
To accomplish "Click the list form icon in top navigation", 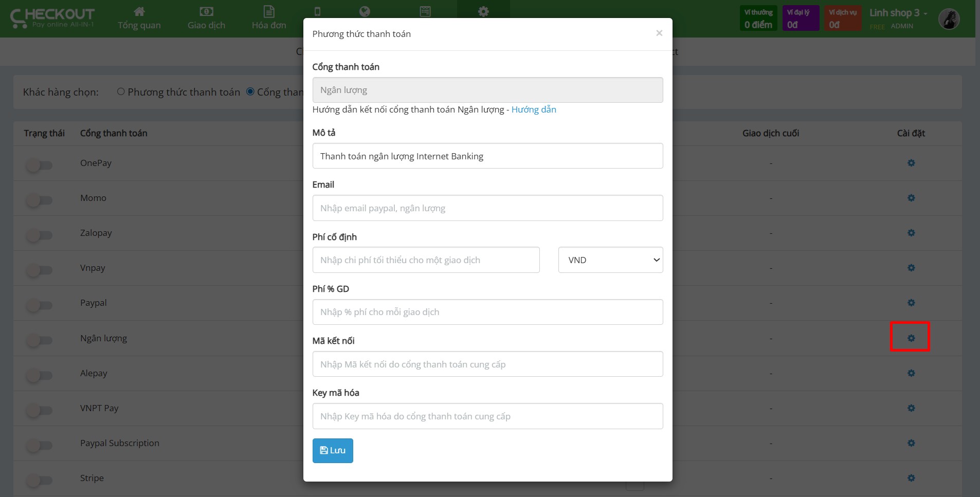I will [x=425, y=11].
